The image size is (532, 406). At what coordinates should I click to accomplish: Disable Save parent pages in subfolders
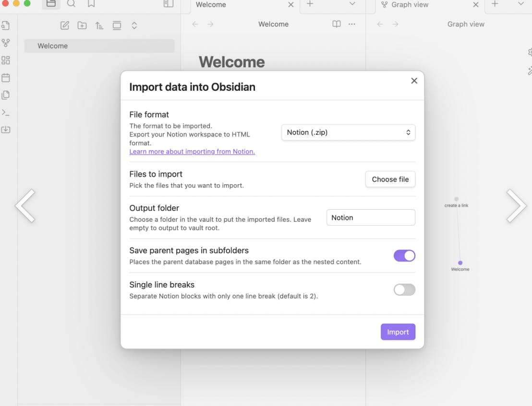pyautogui.click(x=404, y=256)
